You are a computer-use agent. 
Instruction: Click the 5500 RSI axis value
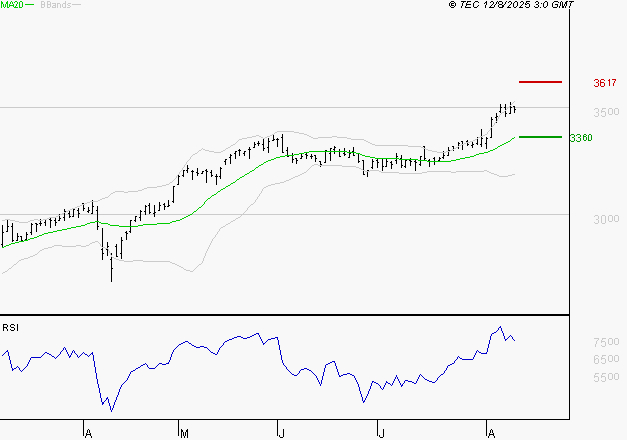click(607, 377)
